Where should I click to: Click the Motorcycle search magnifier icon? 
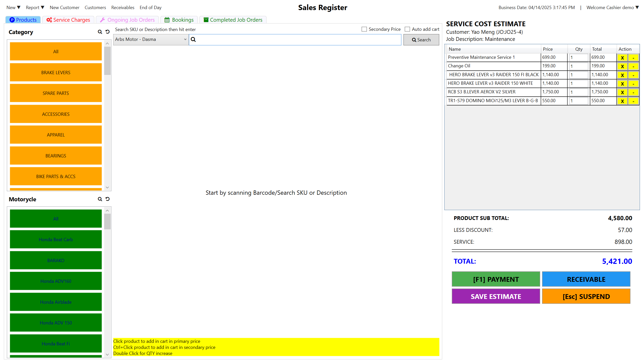[100, 199]
